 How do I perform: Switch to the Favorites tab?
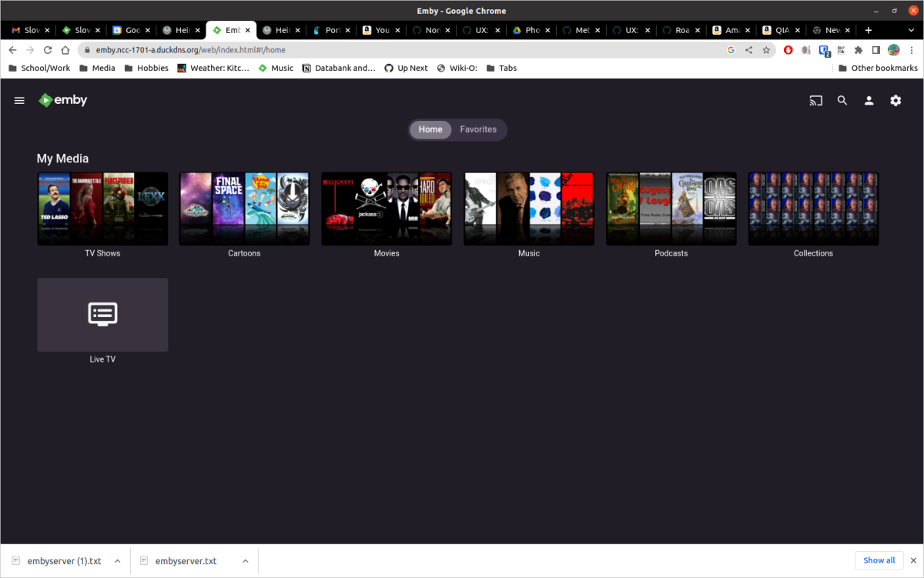[478, 129]
